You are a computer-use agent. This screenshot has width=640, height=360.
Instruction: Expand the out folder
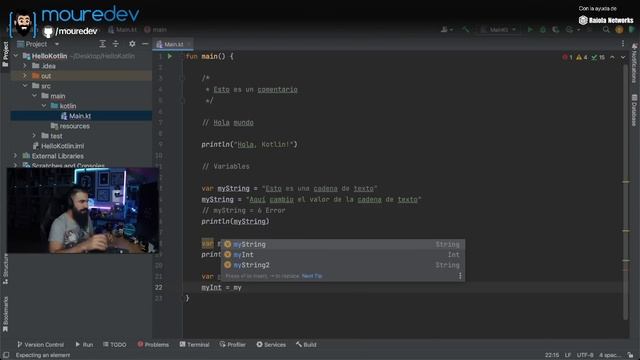pos(25,76)
